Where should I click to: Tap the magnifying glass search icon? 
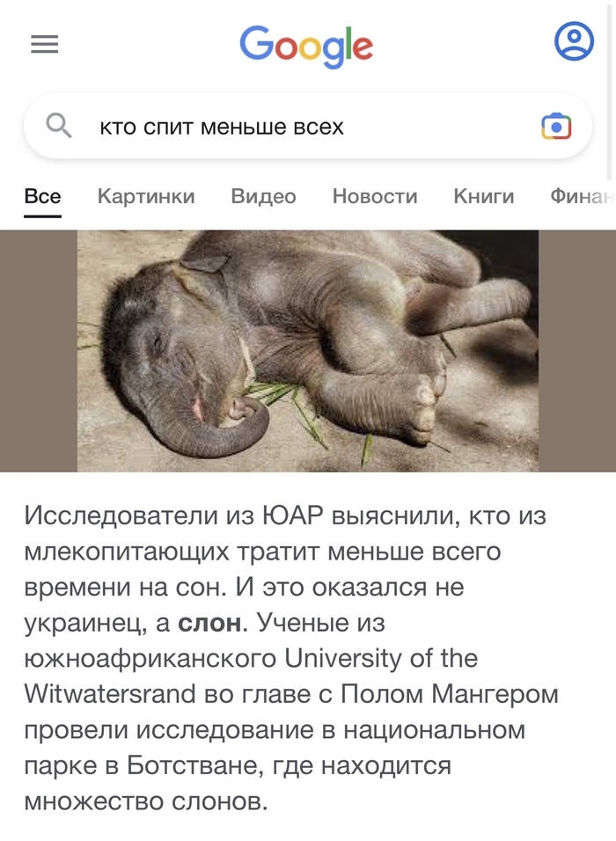coord(58,126)
